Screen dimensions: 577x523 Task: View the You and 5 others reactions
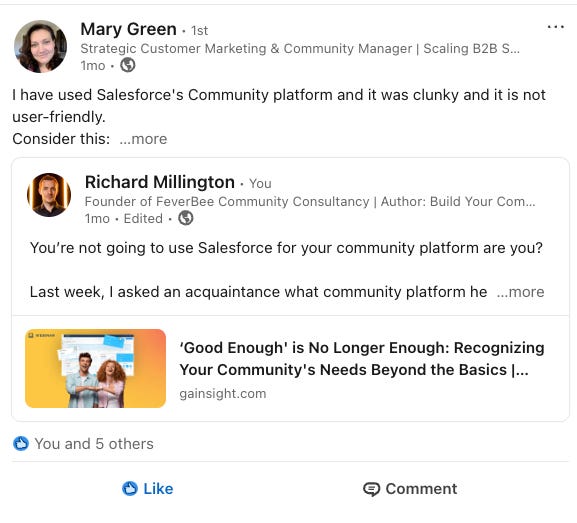point(94,444)
